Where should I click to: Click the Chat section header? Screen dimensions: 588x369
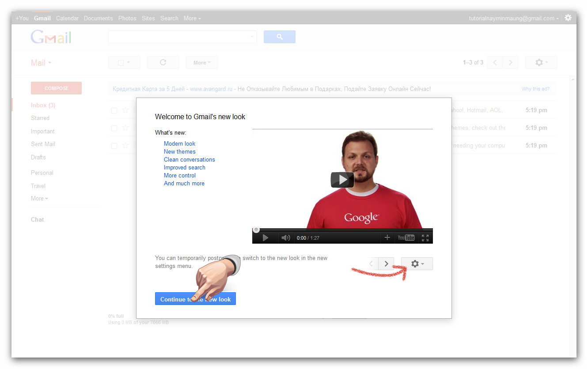[38, 219]
